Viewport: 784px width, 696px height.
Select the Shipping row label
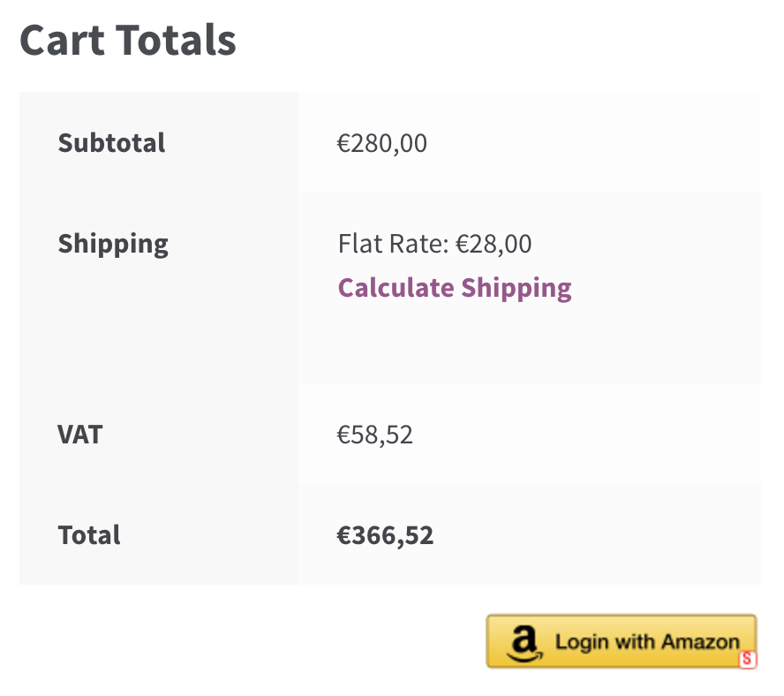pyautogui.click(x=113, y=243)
